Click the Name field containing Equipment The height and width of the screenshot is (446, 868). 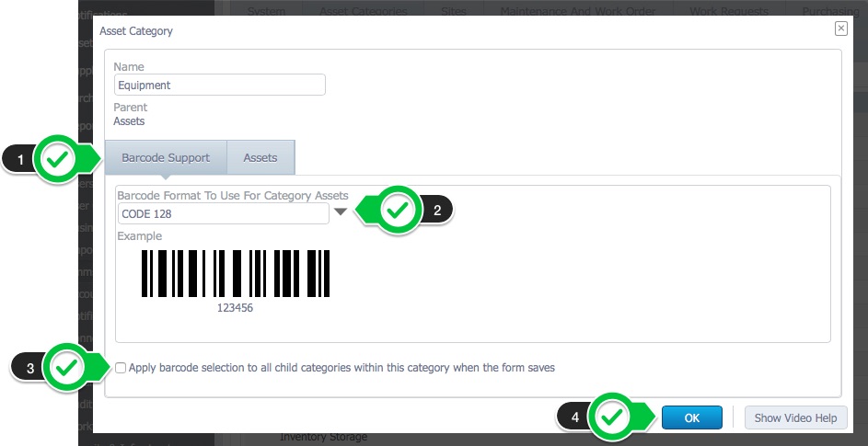click(220, 85)
